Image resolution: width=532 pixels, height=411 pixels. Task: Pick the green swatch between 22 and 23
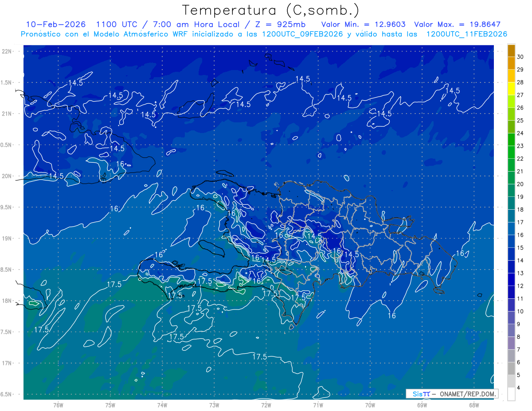(x=511, y=153)
